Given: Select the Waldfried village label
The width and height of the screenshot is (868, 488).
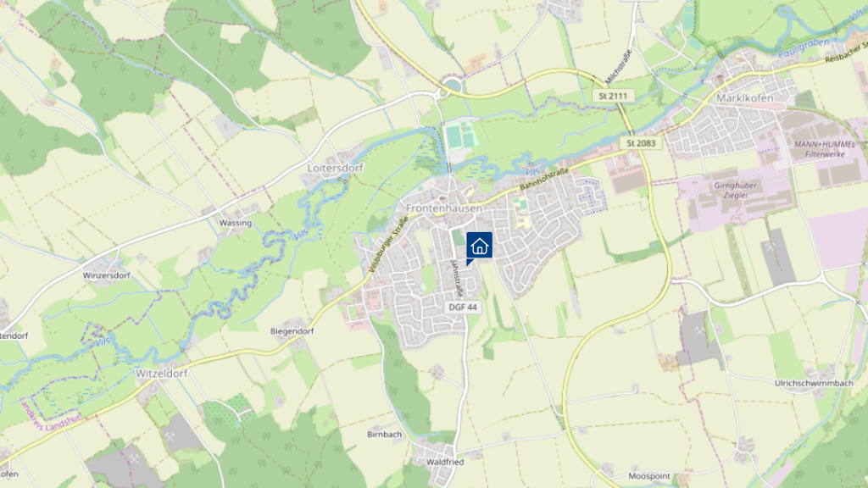Looking at the screenshot, I should [445, 462].
